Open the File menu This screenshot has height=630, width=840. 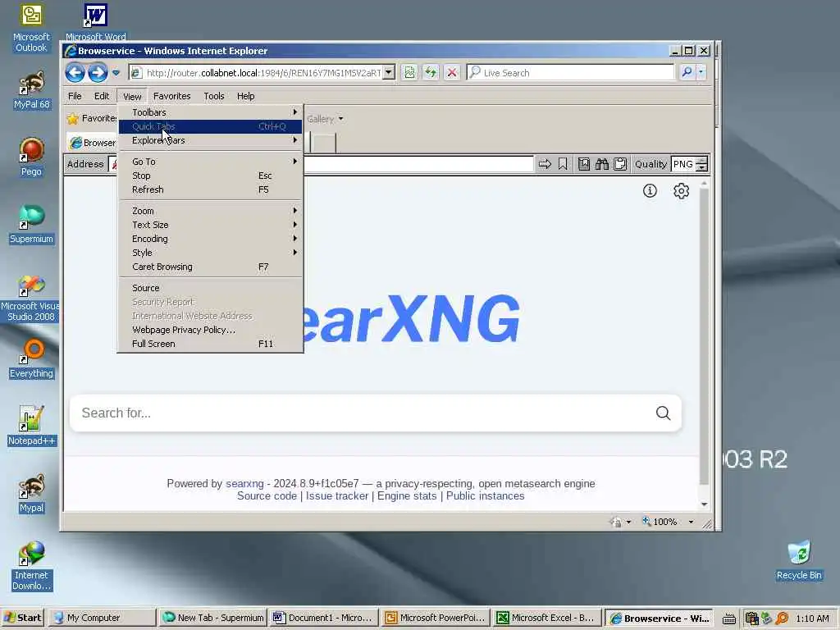tap(75, 96)
